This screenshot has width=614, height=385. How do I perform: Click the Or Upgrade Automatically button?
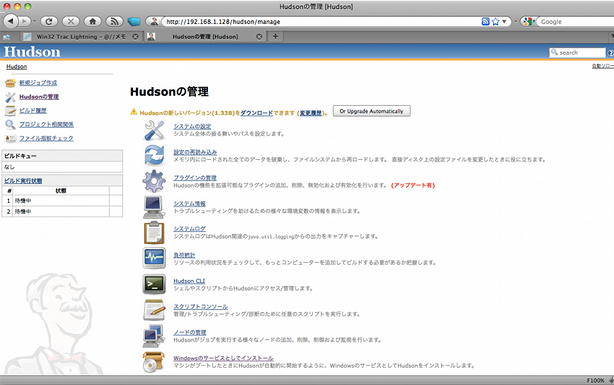tap(372, 111)
